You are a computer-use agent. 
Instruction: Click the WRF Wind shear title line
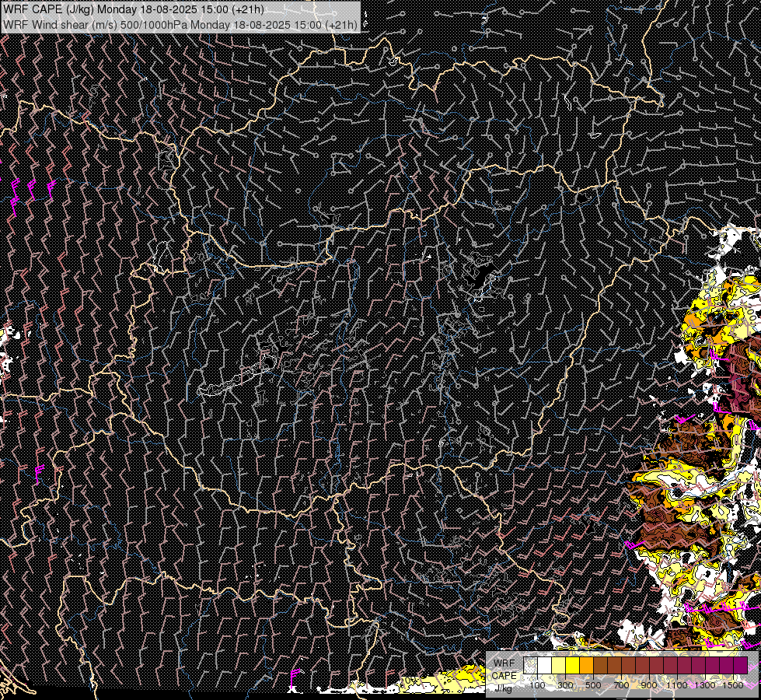[180, 25]
